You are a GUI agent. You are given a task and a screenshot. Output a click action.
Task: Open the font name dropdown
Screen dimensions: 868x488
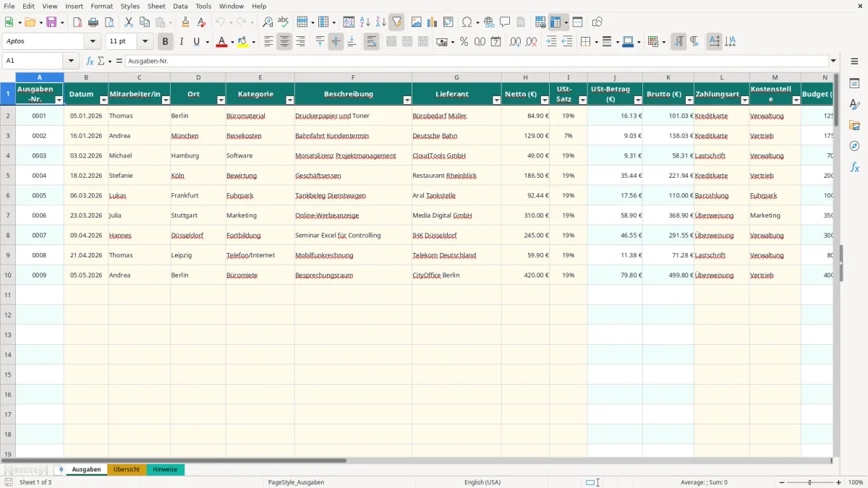tap(93, 42)
